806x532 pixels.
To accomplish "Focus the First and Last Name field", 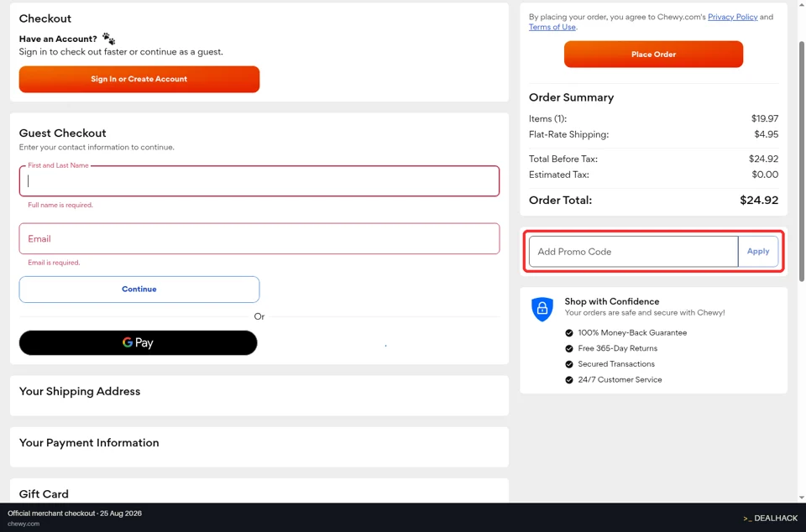I will (x=259, y=180).
